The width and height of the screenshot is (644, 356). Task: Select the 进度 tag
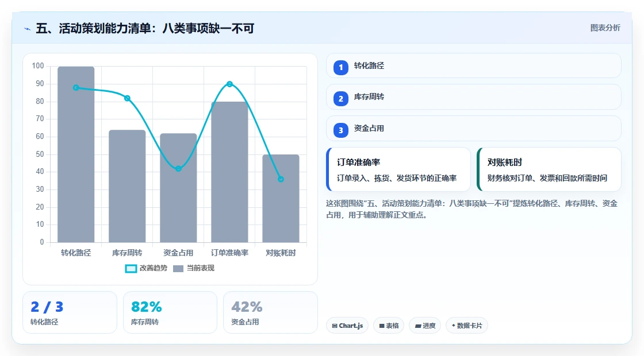coord(425,326)
